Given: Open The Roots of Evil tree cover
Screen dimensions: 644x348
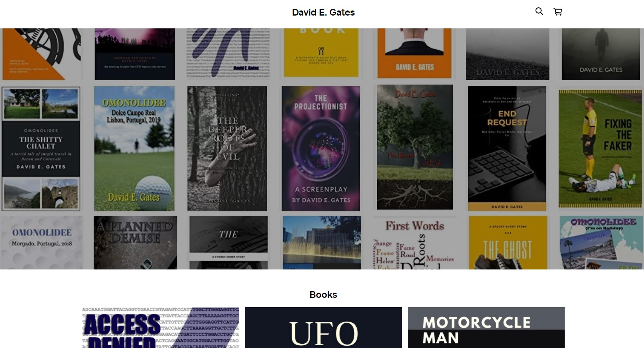Looking at the screenshot, I should [415, 147].
